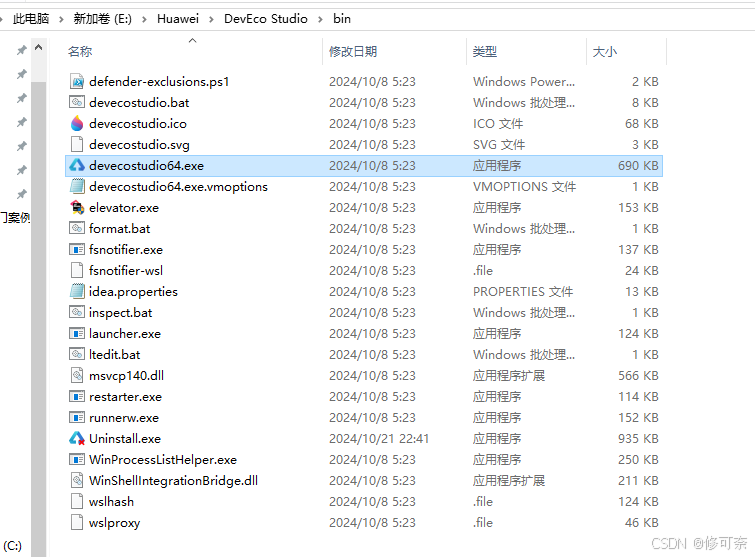
Task: Click size 935 KB of Uninstall.exe
Action: [638, 439]
